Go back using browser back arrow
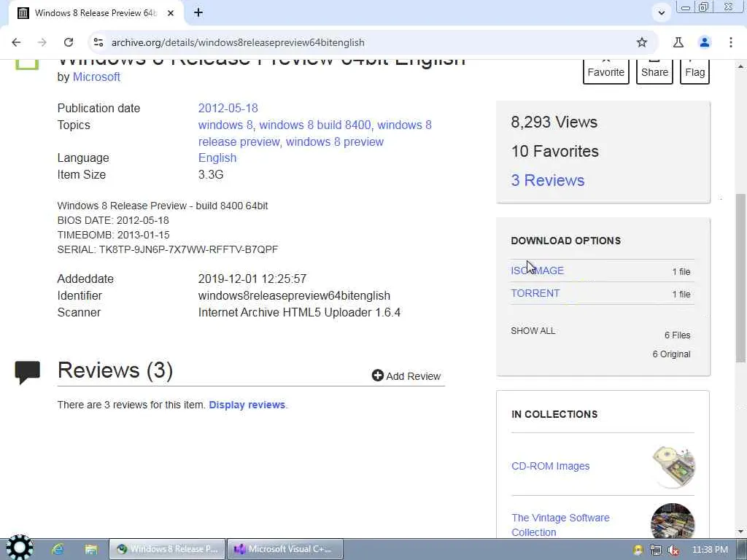This screenshot has height=560, width=747. pos(16,42)
